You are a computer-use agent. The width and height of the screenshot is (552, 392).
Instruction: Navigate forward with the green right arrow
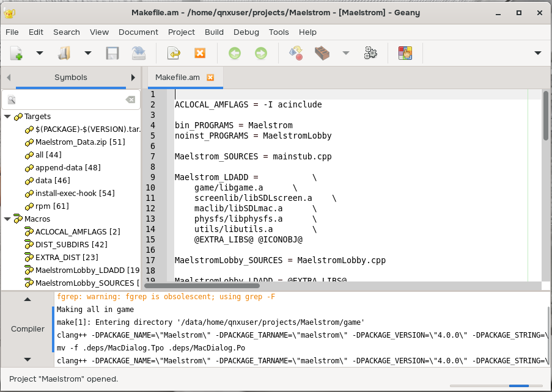pyautogui.click(x=261, y=54)
